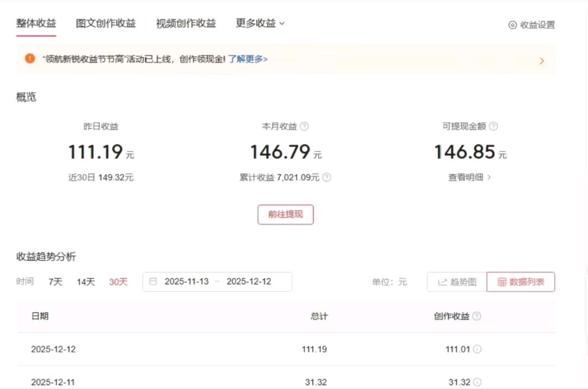Click the 昨日收益 label
The height and width of the screenshot is (389, 588).
pyautogui.click(x=101, y=126)
